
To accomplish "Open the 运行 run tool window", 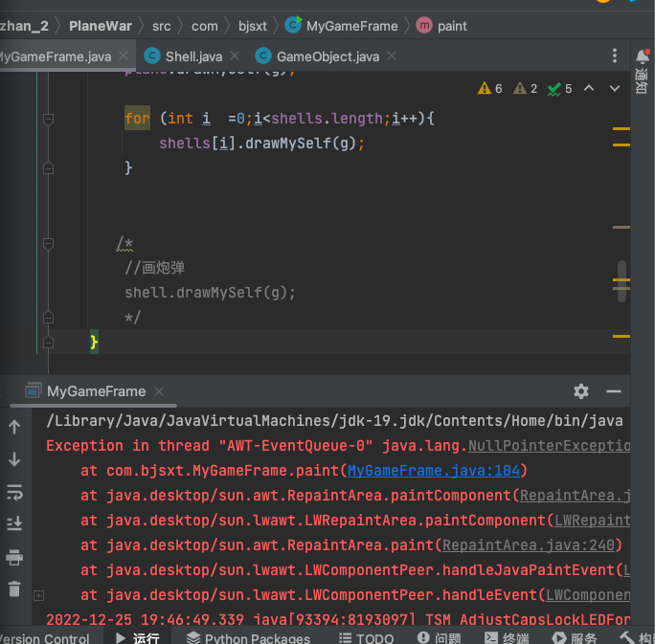I will tap(138, 638).
